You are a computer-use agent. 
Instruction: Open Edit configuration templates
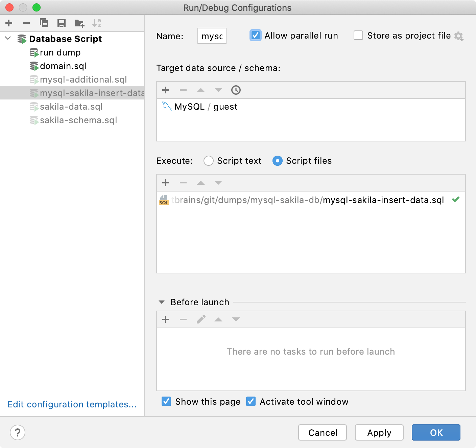[72, 404]
